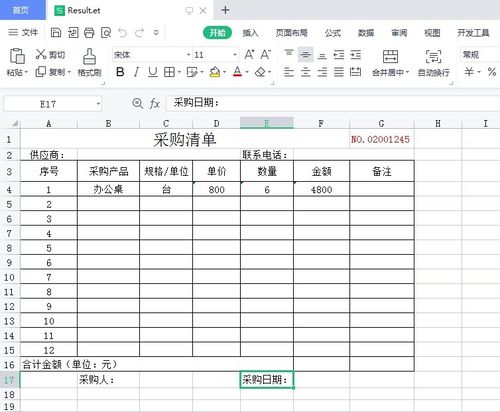
Task: Click the fx insert function icon
Action: tap(154, 104)
